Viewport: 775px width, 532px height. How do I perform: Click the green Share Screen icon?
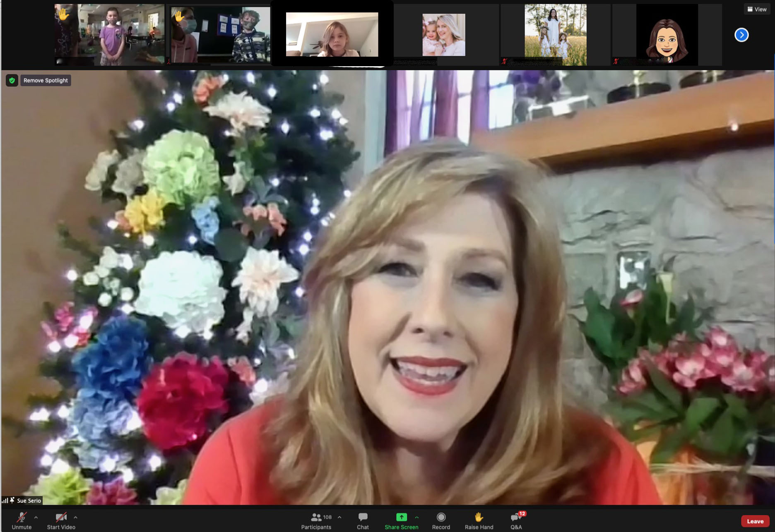coord(401,517)
